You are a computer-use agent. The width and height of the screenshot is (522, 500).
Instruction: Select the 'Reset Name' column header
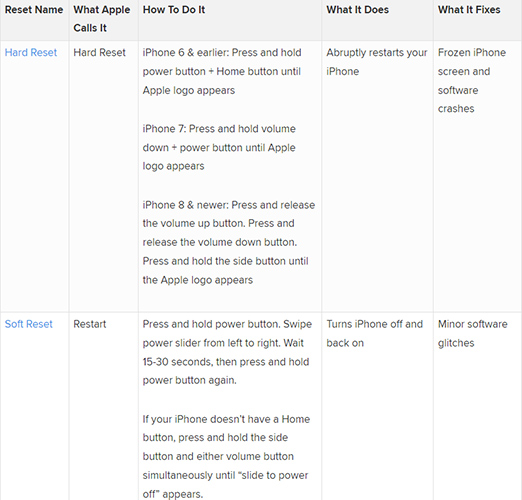tap(34, 10)
